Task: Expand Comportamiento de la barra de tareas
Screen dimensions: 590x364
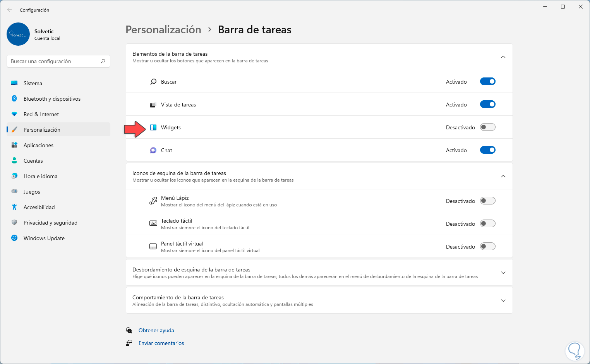Action: pos(503,300)
